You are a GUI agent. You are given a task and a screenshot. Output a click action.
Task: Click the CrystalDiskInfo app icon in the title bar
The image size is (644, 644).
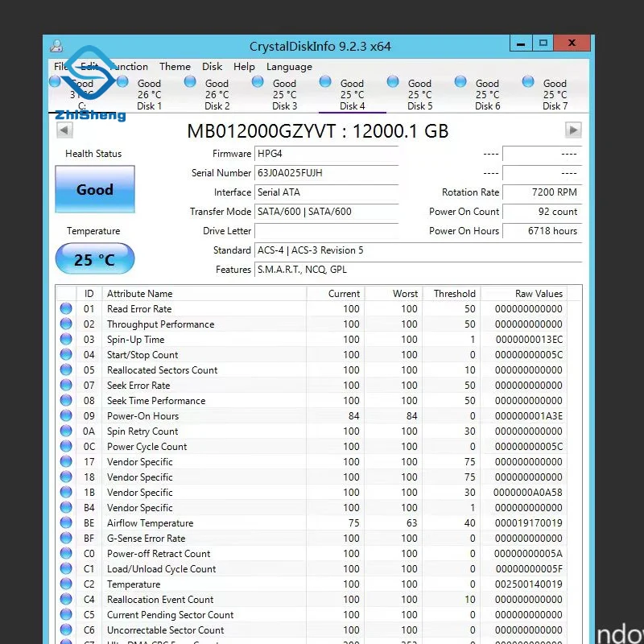(56, 46)
